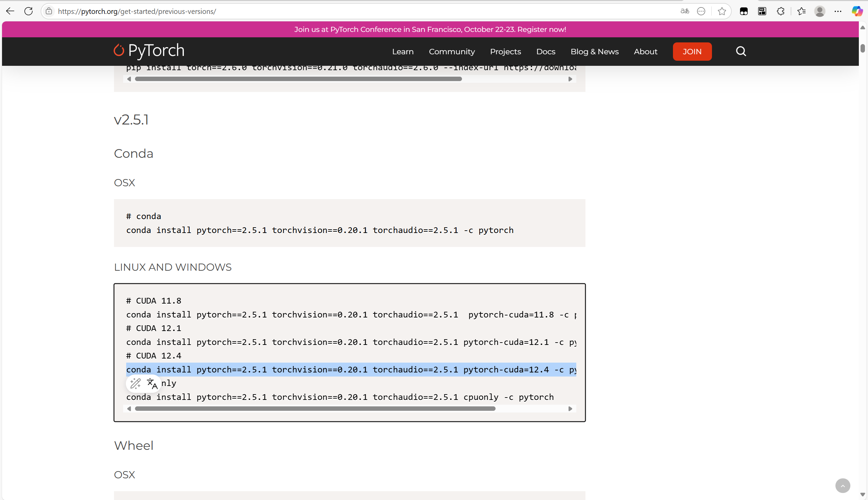Open the browser Extensions puzzle icon
The height and width of the screenshot is (500, 868).
click(781, 11)
